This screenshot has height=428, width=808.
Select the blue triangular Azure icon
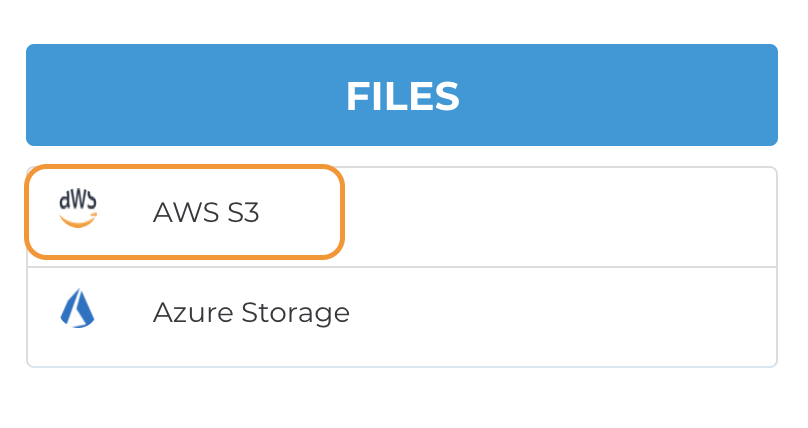(x=78, y=310)
